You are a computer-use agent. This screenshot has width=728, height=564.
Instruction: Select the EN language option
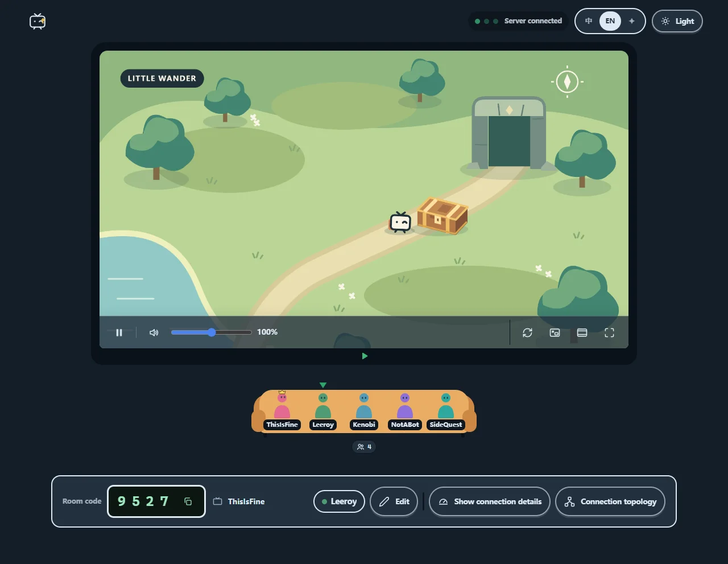(610, 21)
